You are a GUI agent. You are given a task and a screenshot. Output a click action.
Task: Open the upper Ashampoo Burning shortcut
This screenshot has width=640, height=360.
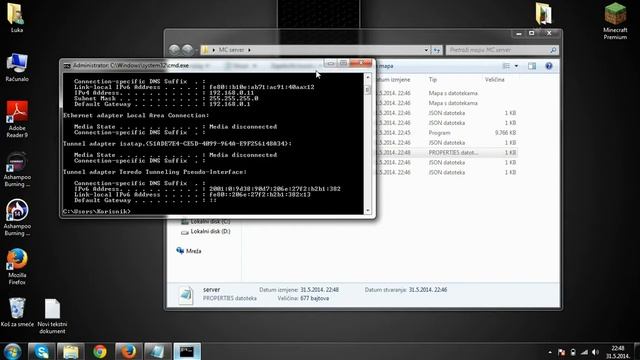point(17,169)
